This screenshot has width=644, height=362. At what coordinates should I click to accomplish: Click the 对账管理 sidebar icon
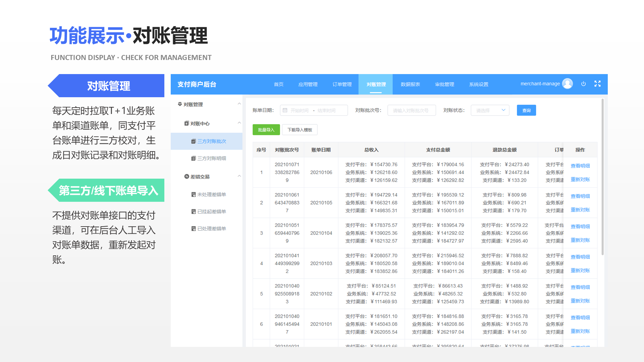(x=180, y=104)
